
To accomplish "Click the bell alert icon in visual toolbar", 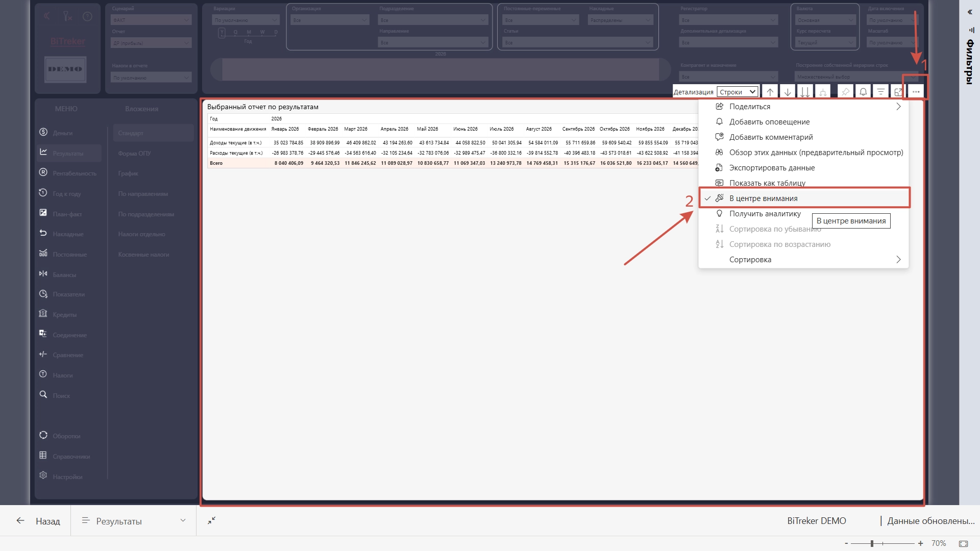I will pyautogui.click(x=863, y=92).
